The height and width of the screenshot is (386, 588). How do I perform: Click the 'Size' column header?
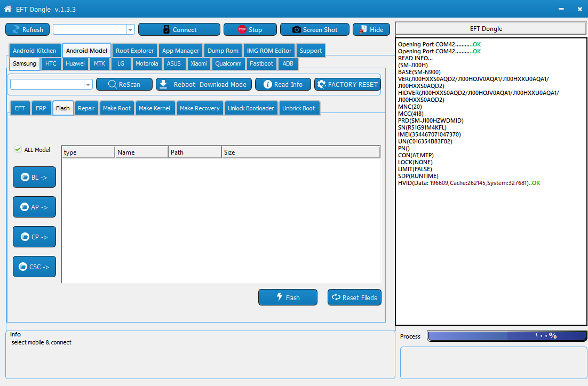click(301, 152)
